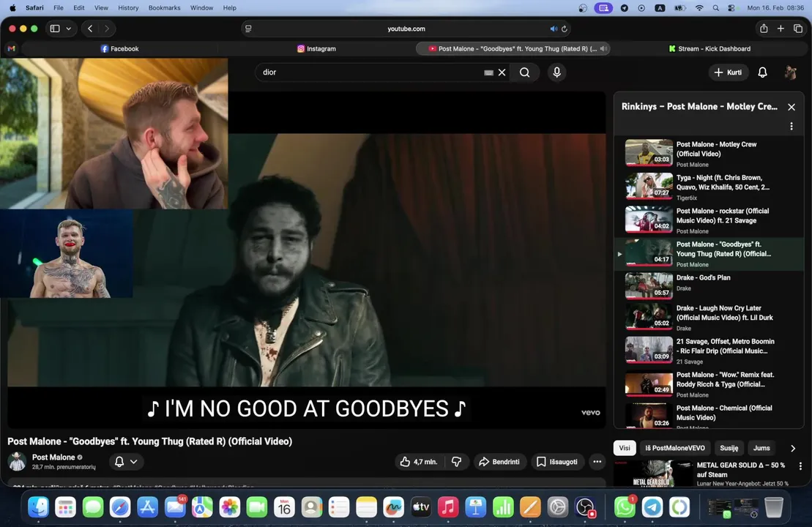Click the Safari address bar youtube.com
Viewport: 812px width, 527px height.
coord(406,29)
